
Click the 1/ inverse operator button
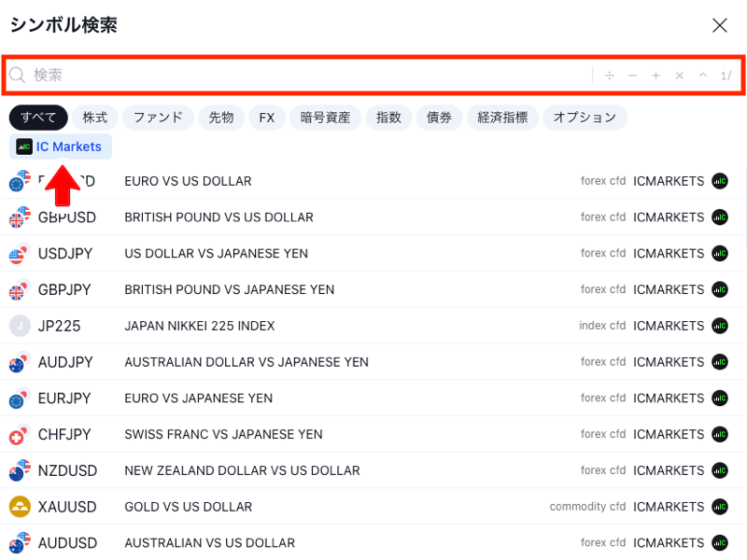726,76
